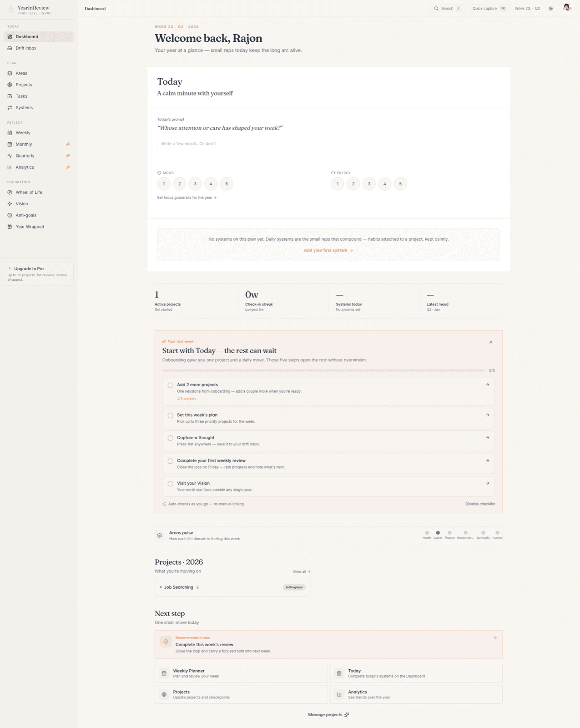
Task: Check the Capture a thought circle
Action: (x=171, y=438)
